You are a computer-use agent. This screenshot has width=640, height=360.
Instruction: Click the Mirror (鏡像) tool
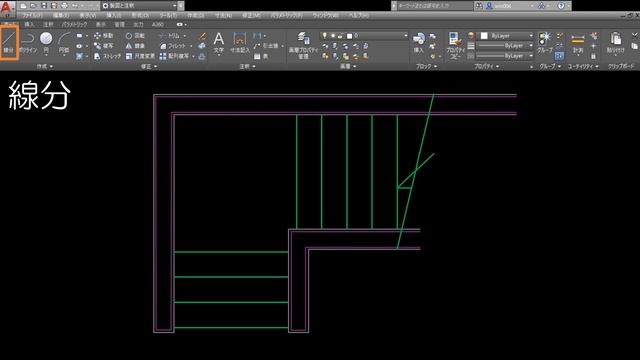coord(135,46)
